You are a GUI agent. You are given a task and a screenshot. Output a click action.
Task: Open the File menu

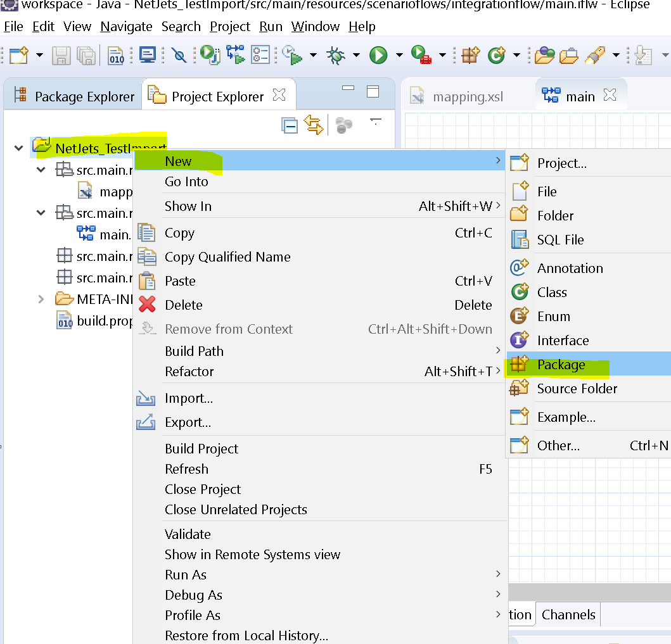point(13,27)
